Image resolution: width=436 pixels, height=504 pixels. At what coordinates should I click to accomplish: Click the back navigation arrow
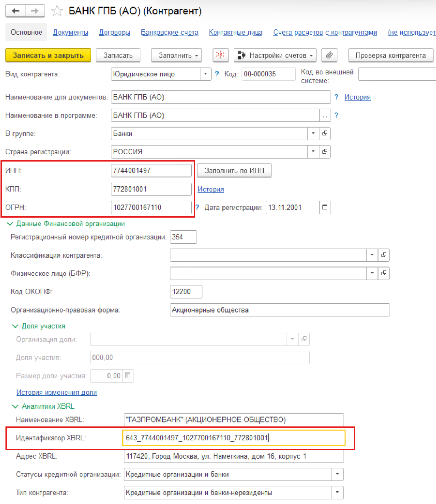pyautogui.click(x=16, y=11)
